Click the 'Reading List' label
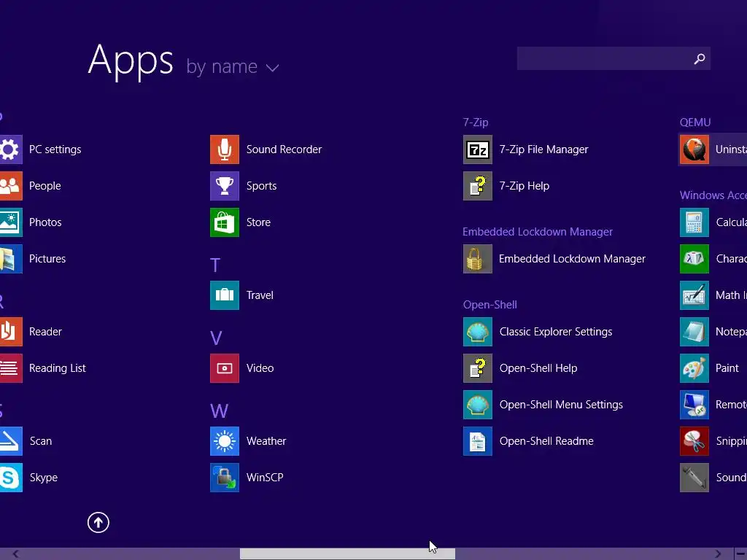The width and height of the screenshot is (747, 560). (57, 368)
